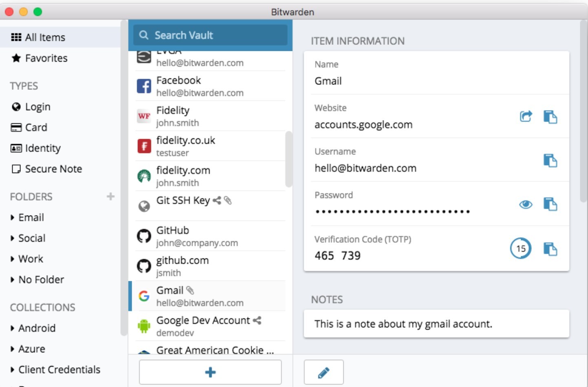588x387 pixels.
Task: Open the Google Dev Account entry
Action: coord(210,326)
